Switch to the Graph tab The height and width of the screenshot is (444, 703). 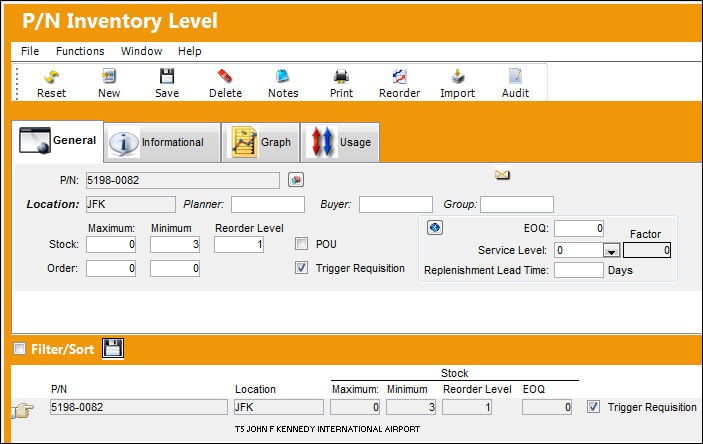coord(260,143)
